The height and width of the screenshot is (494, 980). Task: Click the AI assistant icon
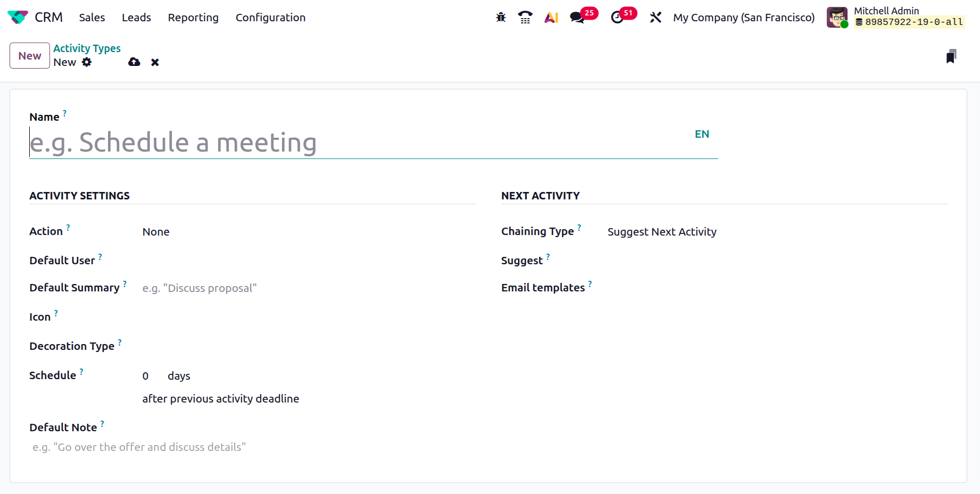[x=551, y=18]
